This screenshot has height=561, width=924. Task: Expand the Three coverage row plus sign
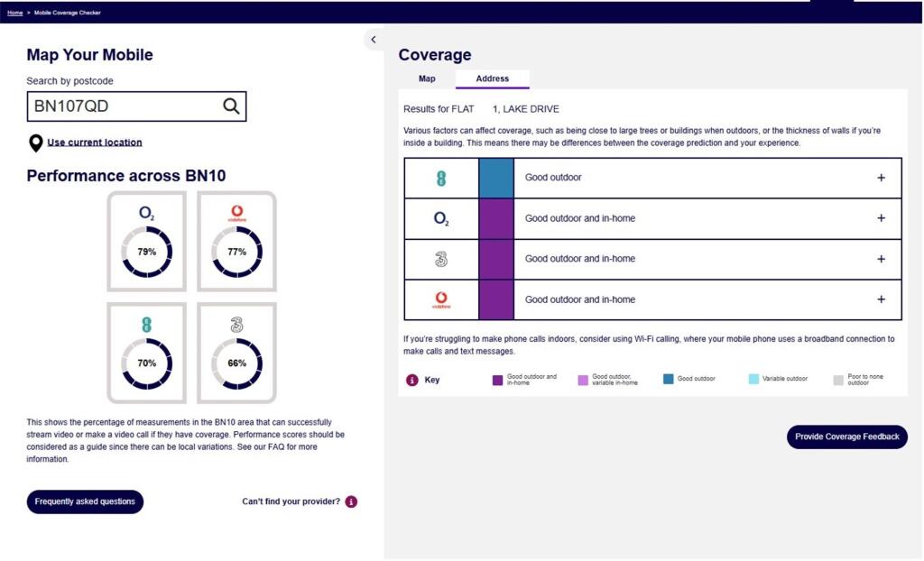point(881,259)
